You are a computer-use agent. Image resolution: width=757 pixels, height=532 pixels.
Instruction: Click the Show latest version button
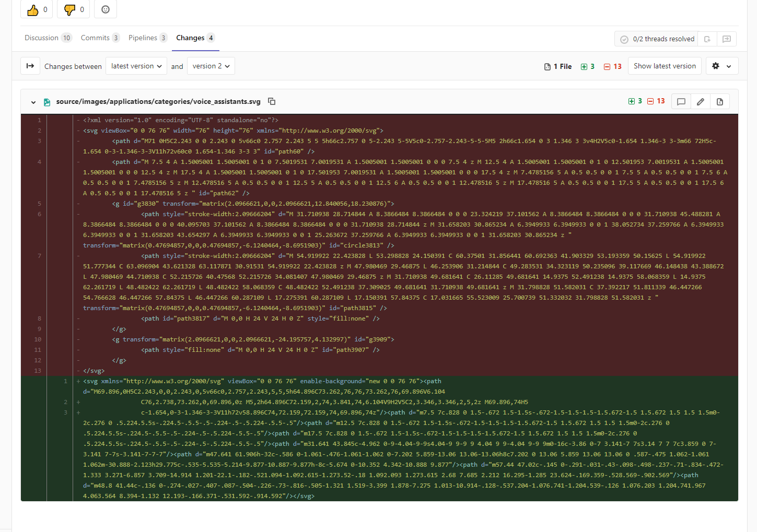pos(665,66)
